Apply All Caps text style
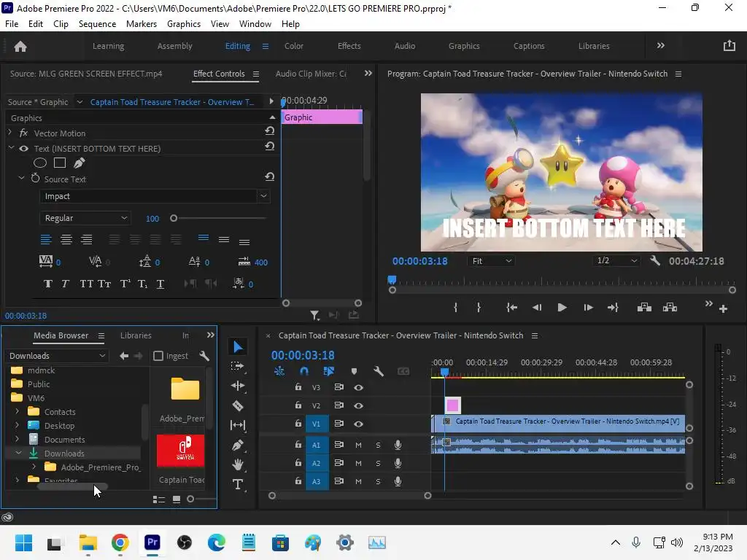This screenshot has width=747, height=560. point(86,284)
